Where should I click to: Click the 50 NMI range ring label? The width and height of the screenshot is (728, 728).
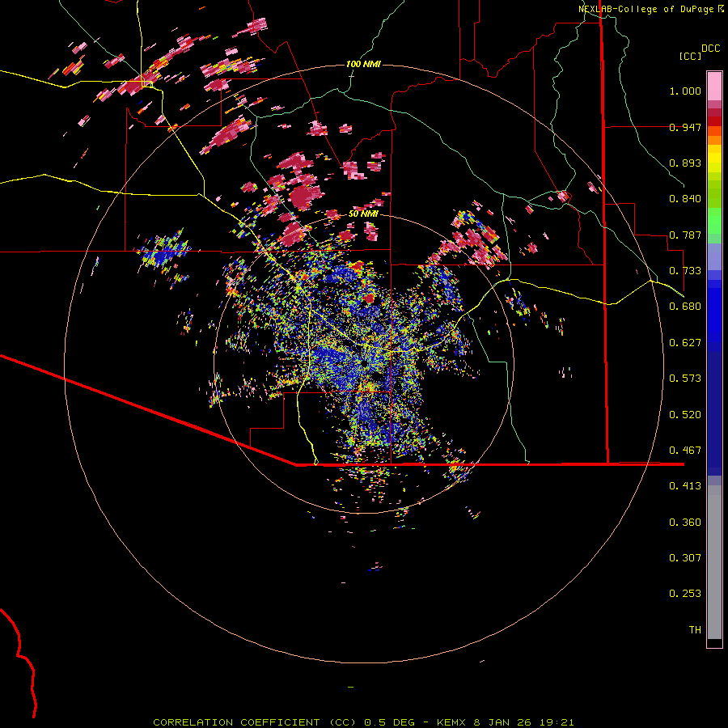[x=363, y=214]
